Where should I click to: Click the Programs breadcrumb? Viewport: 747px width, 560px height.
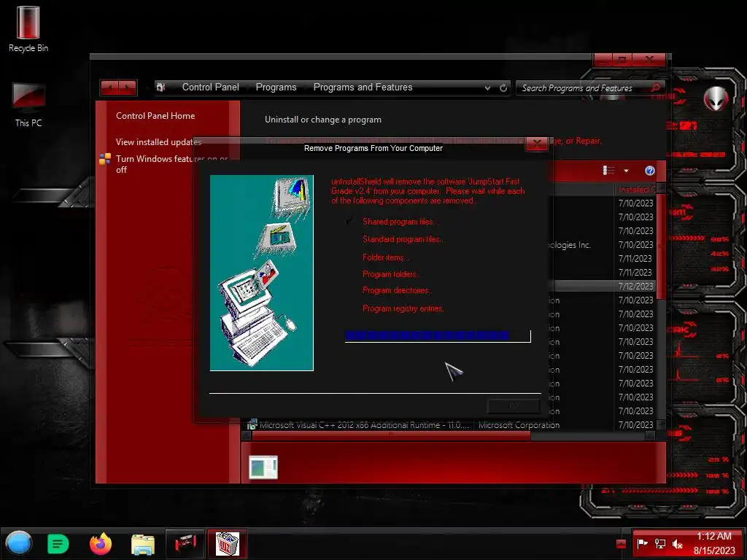point(276,87)
